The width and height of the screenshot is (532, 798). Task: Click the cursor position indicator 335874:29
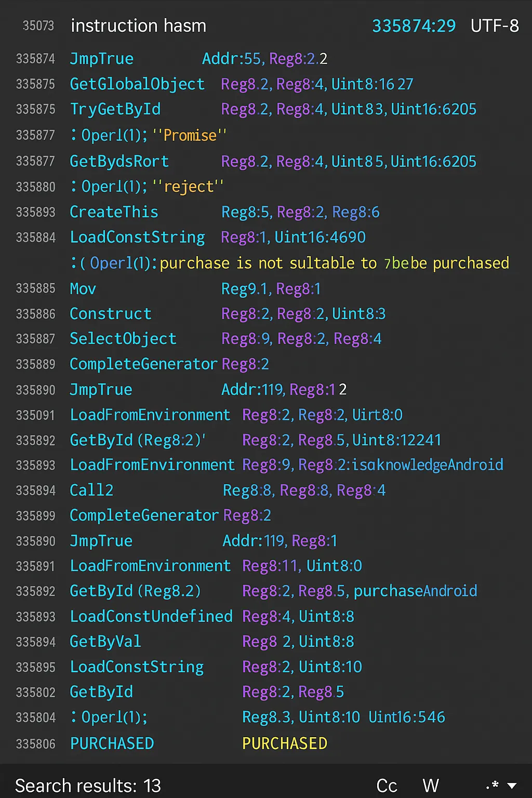414,25
